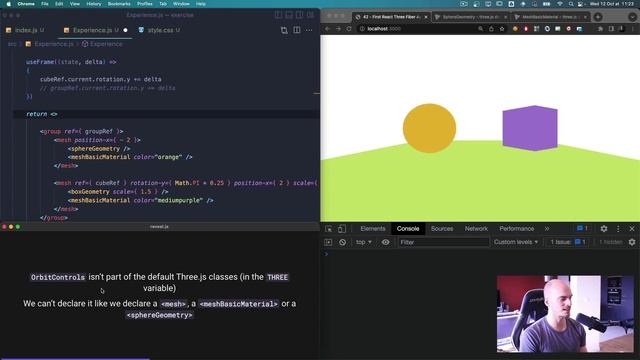Open the index.js editor tab

pos(25,30)
